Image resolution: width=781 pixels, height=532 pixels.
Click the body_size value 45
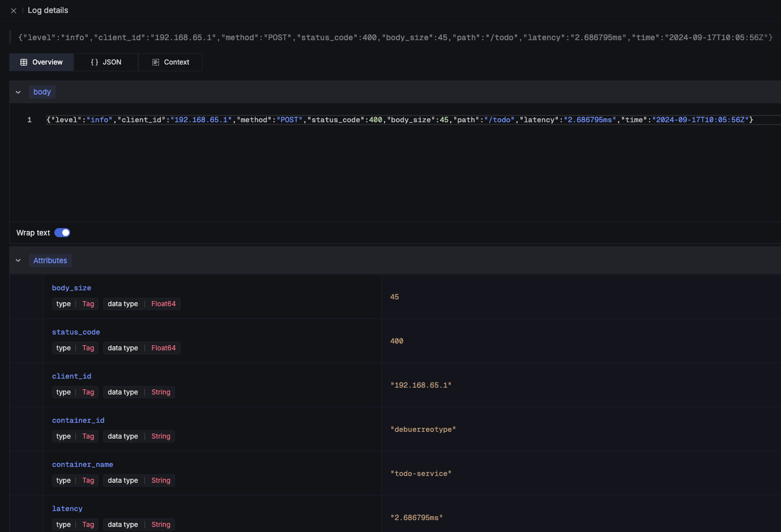[x=395, y=297]
